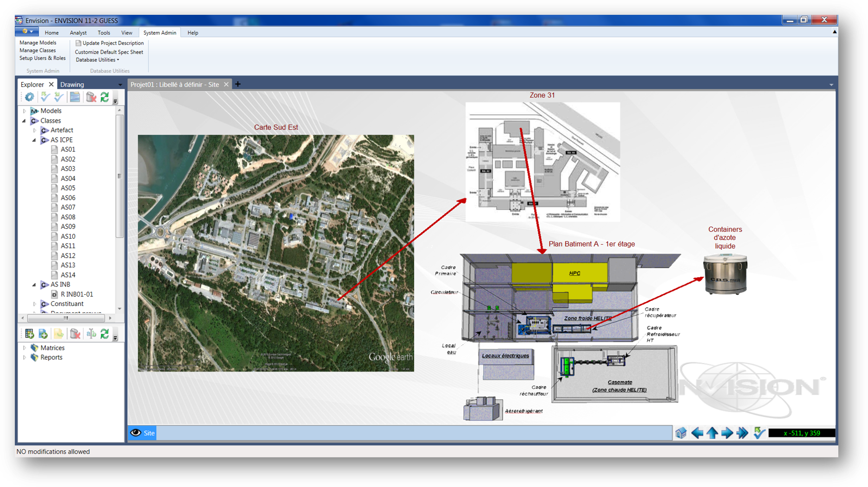Collapse the AS ICPE class node
Screen dimensions: 868x487
coord(34,140)
